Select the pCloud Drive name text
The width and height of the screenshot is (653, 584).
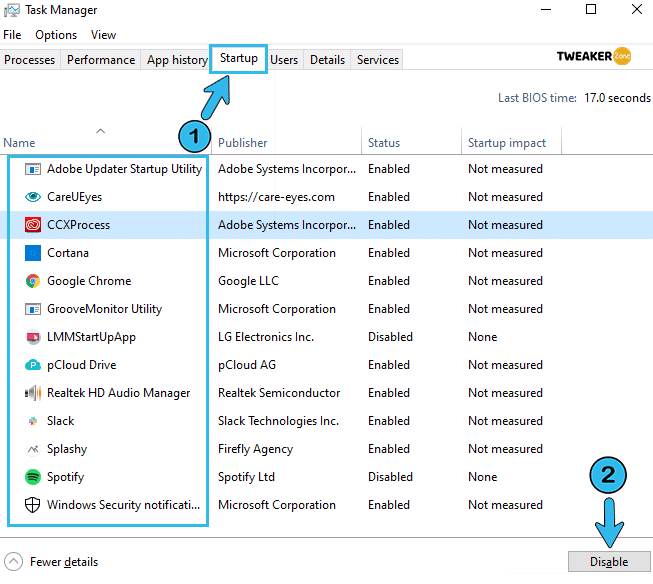click(x=81, y=365)
